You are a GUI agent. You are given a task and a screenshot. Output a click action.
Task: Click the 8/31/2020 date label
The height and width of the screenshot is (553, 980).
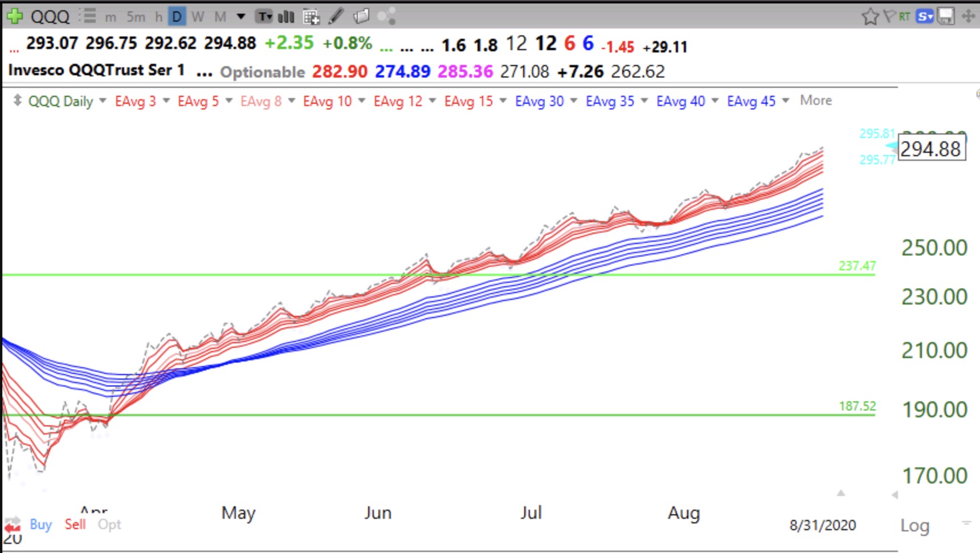click(x=823, y=525)
